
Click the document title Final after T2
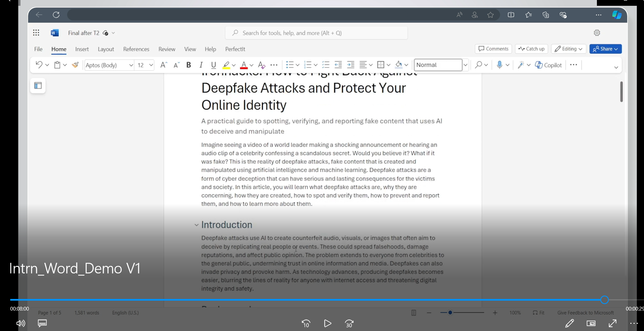(84, 33)
